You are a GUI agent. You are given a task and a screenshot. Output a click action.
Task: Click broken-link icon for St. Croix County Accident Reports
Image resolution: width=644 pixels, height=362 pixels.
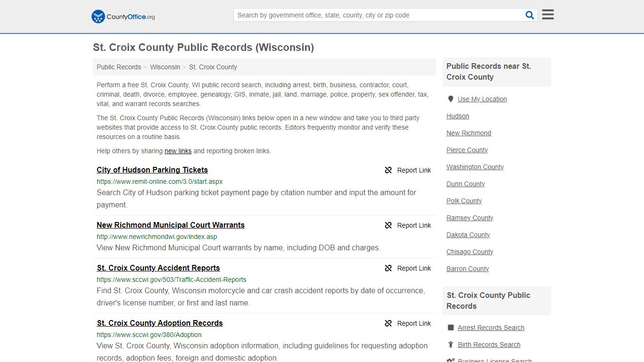[x=388, y=268]
